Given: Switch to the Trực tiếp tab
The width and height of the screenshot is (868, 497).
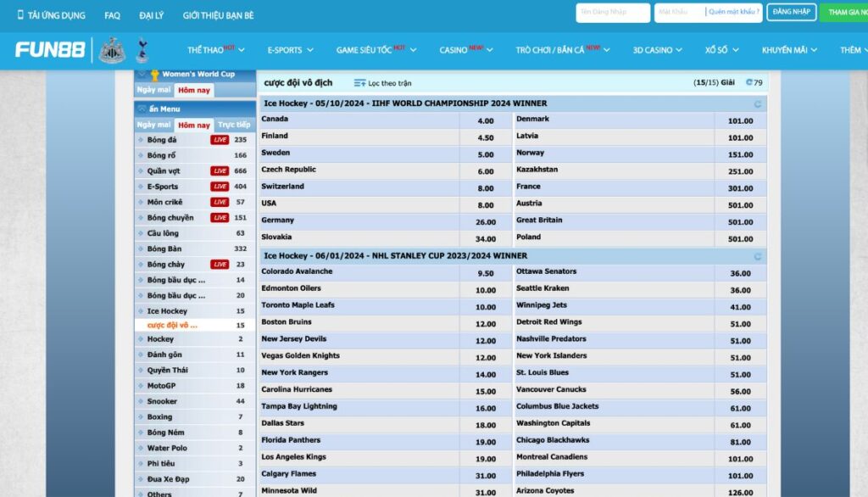Looking at the screenshot, I should tap(234, 125).
